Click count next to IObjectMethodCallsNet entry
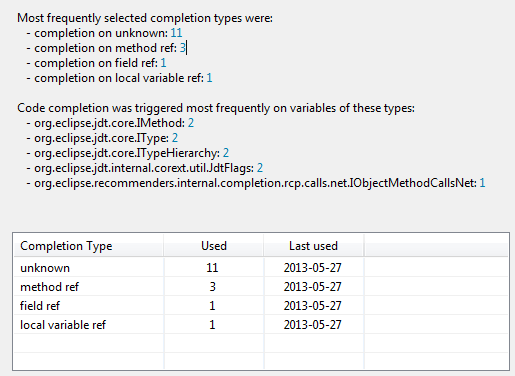 pos(482,183)
